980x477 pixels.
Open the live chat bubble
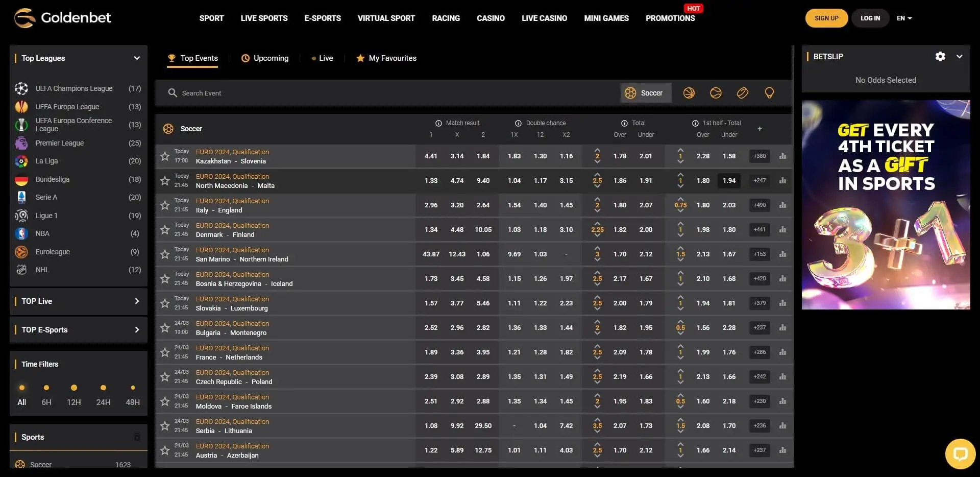coord(961,454)
